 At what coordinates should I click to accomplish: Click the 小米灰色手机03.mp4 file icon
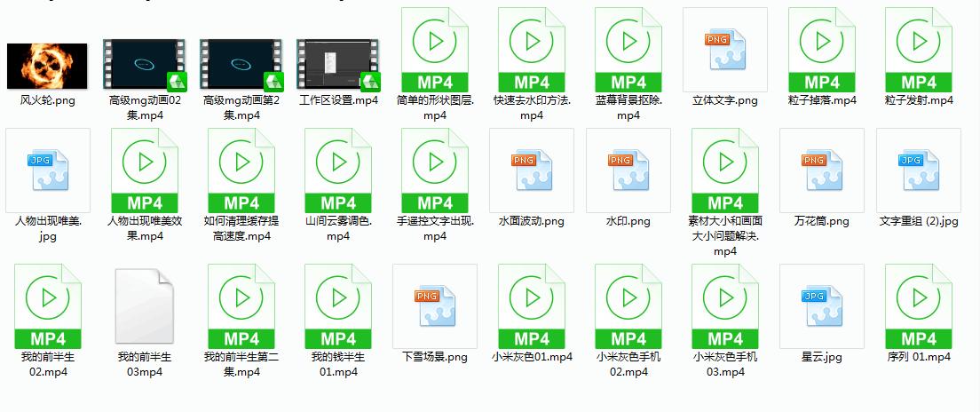pyautogui.click(x=725, y=305)
